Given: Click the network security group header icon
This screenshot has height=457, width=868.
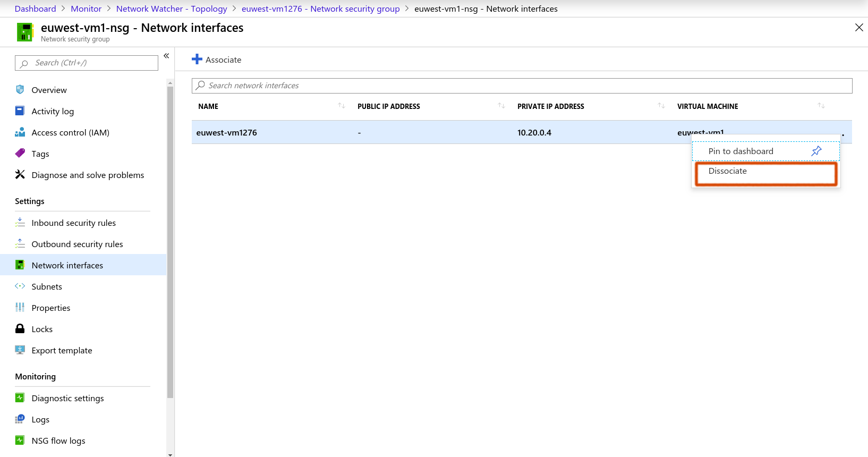Looking at the screenshot, I should pyautogui.click(x=25, y=32).
